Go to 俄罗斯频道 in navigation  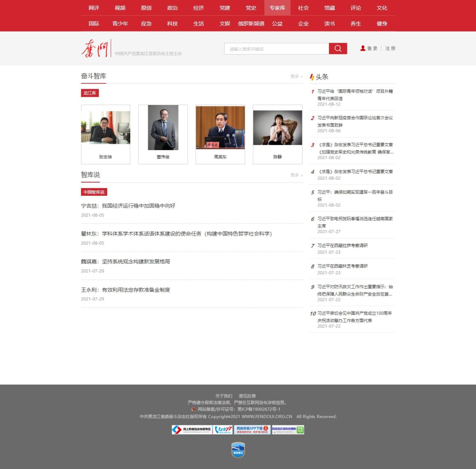click(251, 24)
